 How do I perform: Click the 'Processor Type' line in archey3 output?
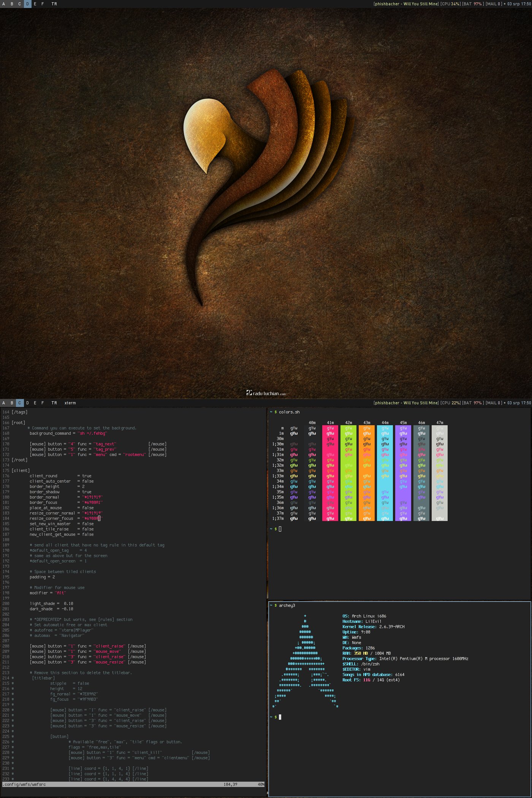[x=405, y=659]
